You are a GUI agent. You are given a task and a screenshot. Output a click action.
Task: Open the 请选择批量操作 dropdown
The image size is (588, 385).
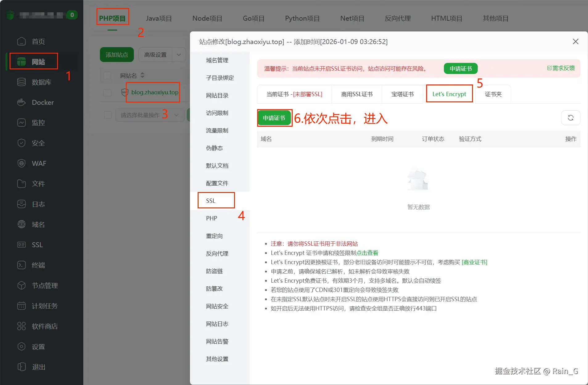150,115
